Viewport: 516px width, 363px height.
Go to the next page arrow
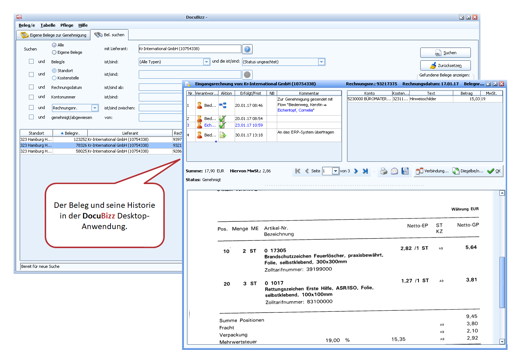[356, 171]
